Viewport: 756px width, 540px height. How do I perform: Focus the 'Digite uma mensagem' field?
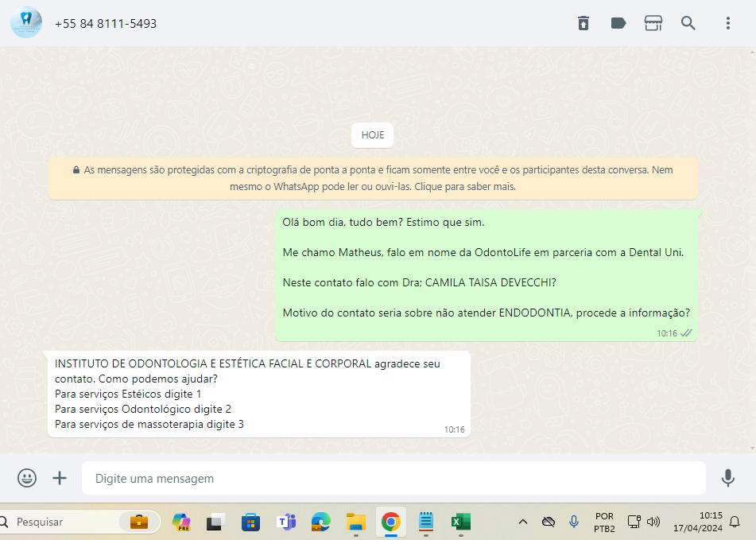pyautogui.click(x=394, y=478)
